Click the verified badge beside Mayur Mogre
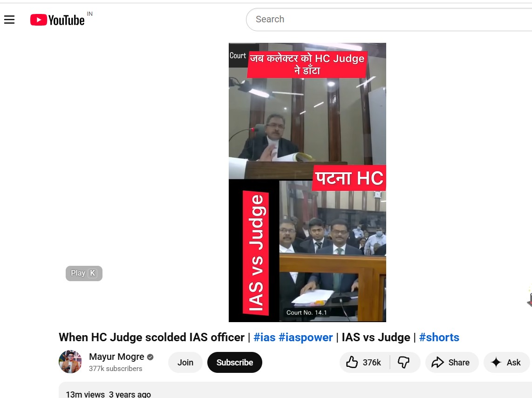The image size is (532, 398). [150, 357]
